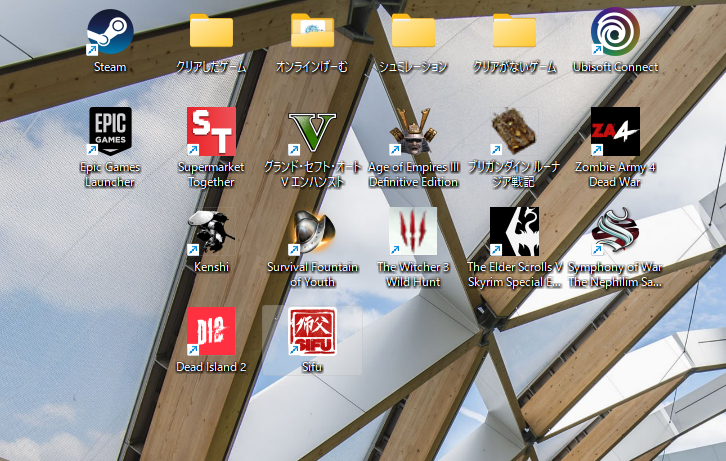Open the Steam desktop shortcut

110,32
